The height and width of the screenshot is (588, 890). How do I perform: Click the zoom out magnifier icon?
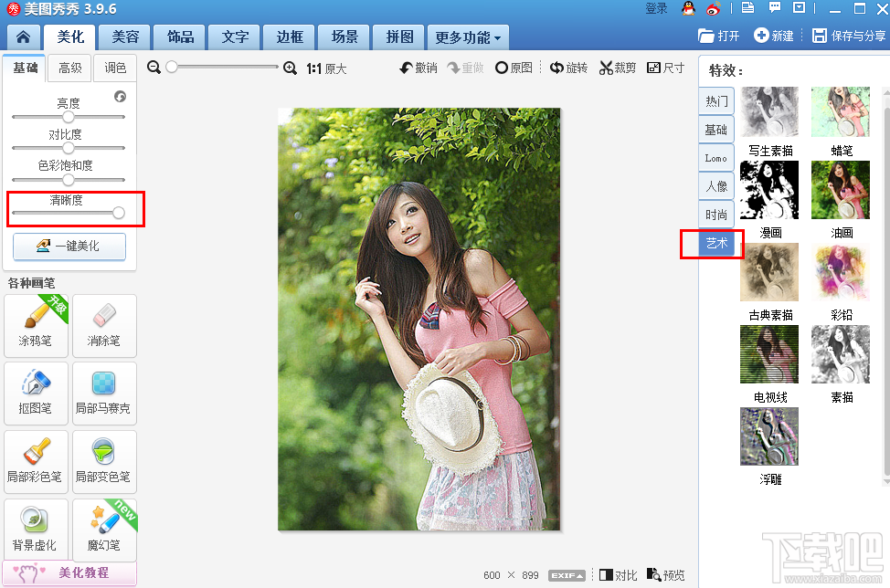click(x=154, y=68)
